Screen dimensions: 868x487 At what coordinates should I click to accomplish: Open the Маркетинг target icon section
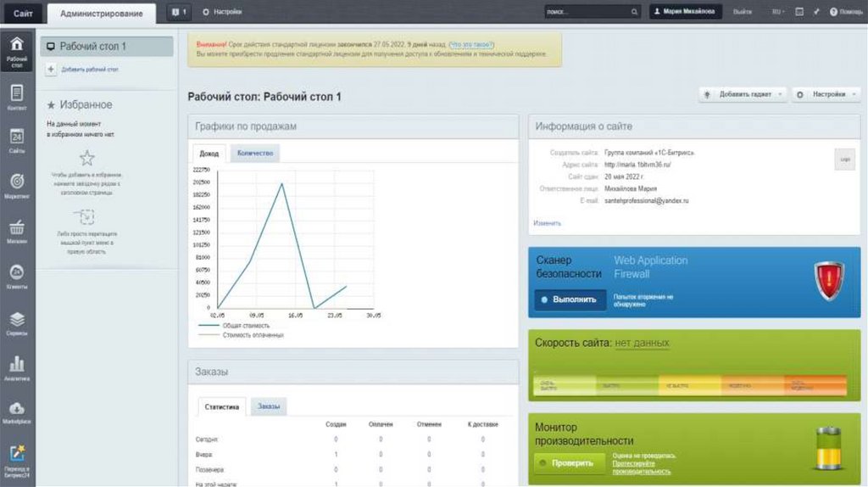pyautogui.click(x=17, y=186)
